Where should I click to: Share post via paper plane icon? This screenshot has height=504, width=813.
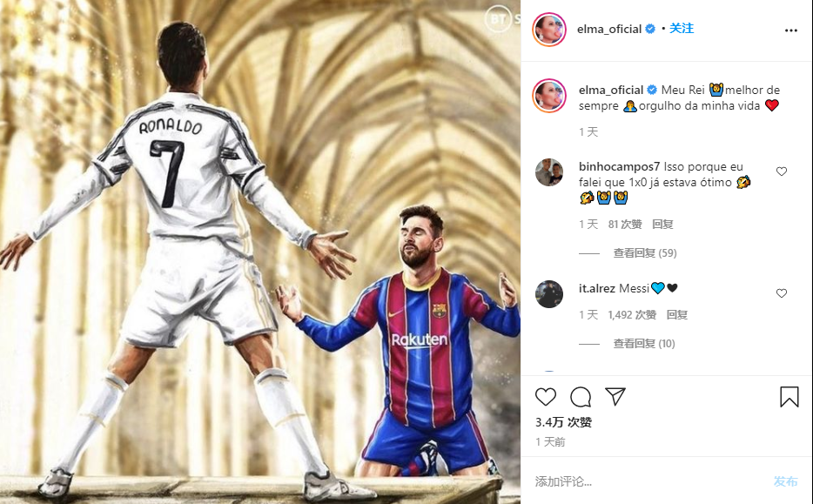click(615, 396)
